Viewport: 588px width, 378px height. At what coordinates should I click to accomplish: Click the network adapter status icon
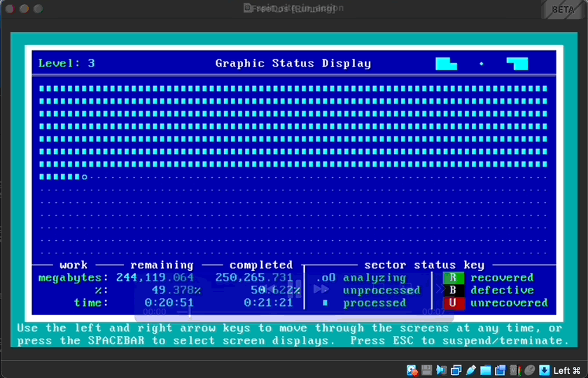[456, 370]
